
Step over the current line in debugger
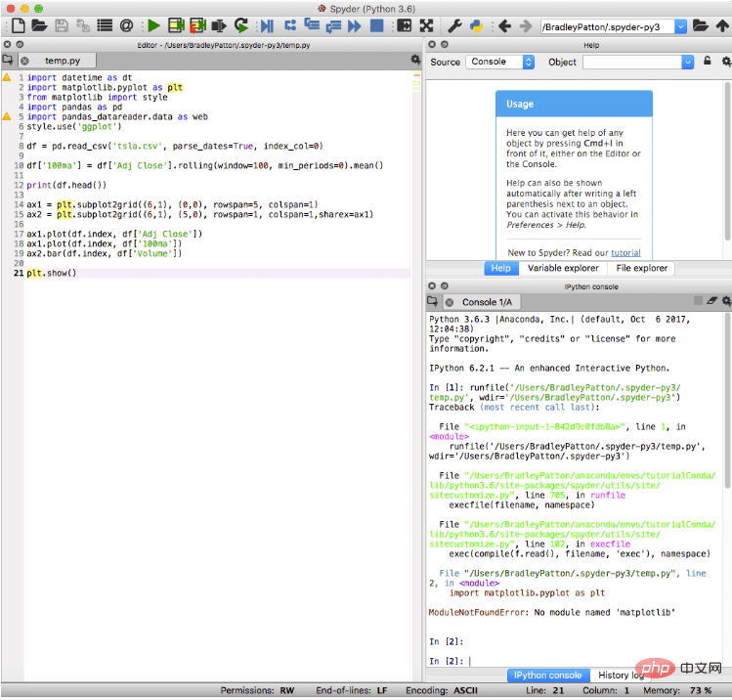click(290, 25)
